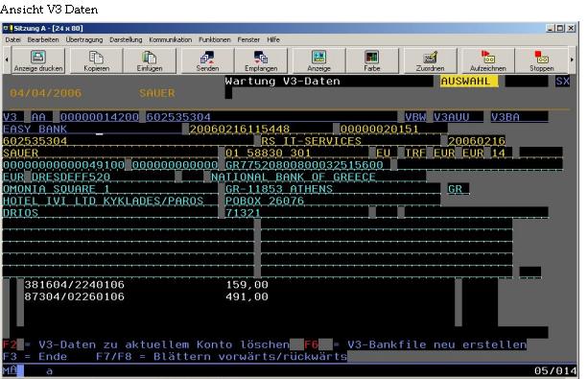Start recording with the Aufzeichnen icon
The width and height of the screenshot is (588, 379).
(487, 60)
